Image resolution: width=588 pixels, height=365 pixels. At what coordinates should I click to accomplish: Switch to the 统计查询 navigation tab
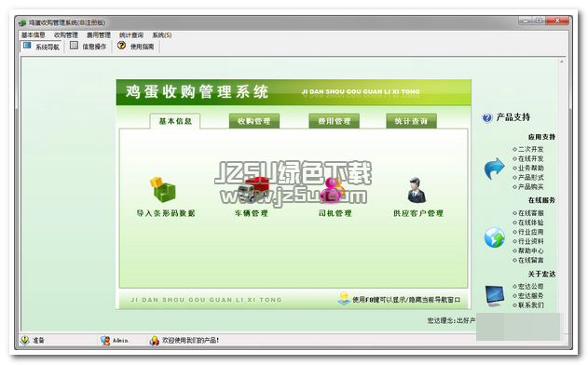tap(411, 121)
